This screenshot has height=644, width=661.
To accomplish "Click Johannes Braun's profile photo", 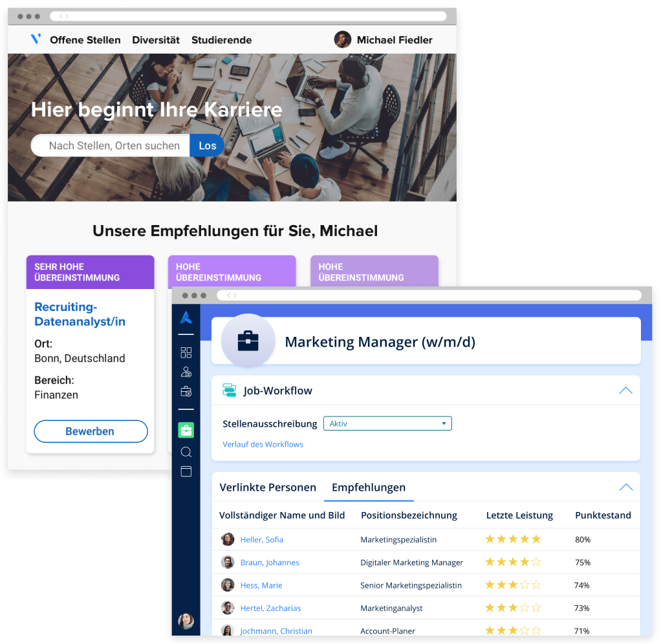I will [228, 562].
